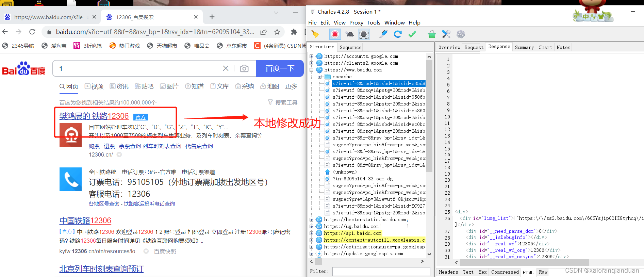The height and width of the screenshot is (277, 644).
Task: Open the Summary tab
Action: point(524,47)
